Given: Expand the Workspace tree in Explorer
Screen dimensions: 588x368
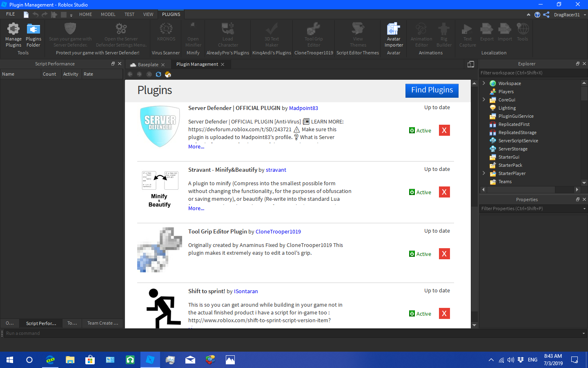Looking at the screenshot, I should [x=483, y=83].
